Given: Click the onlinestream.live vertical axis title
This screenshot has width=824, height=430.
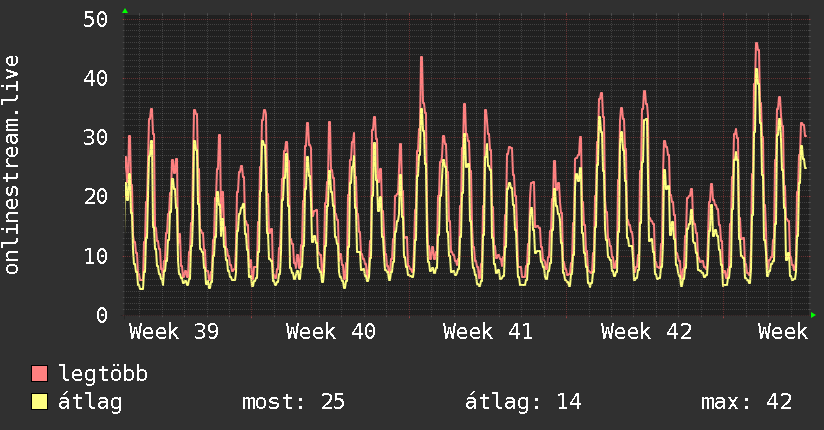Looking at the screenshot, I should click(12, 165).
